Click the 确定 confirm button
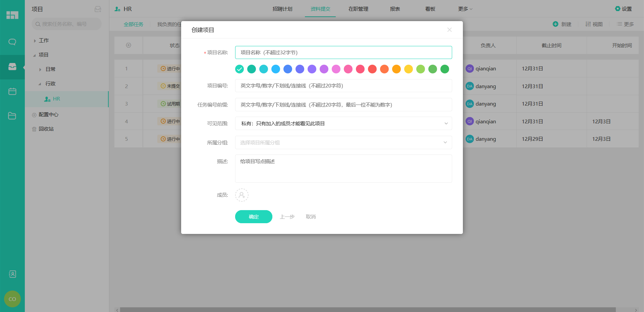Viewport: 644px width, 312px height. [x=254, y=217]
